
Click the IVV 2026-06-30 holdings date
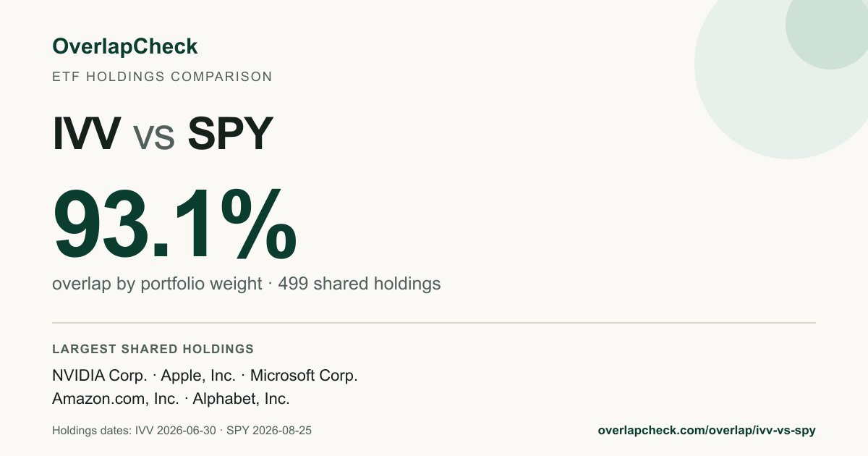click(176, 431)
